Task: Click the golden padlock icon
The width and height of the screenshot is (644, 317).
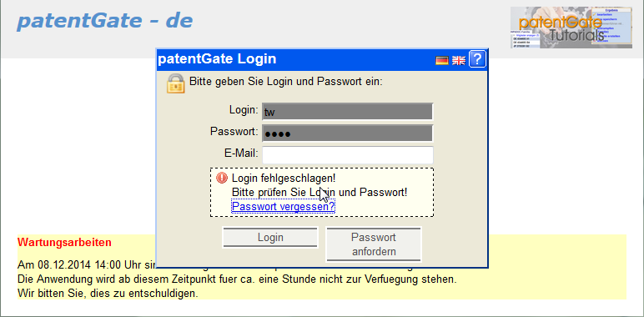Action: click(x=175, y=83)
